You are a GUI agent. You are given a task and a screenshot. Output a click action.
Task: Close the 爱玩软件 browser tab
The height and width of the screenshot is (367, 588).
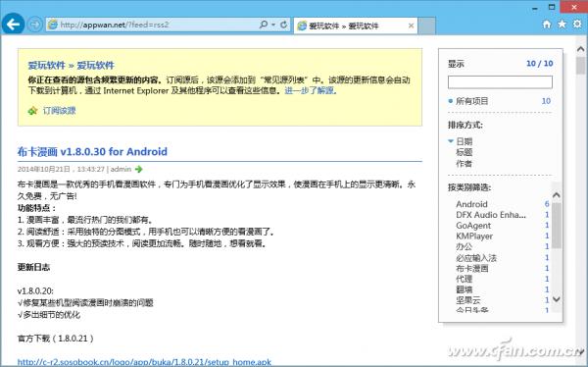click(x=411, y=26)
